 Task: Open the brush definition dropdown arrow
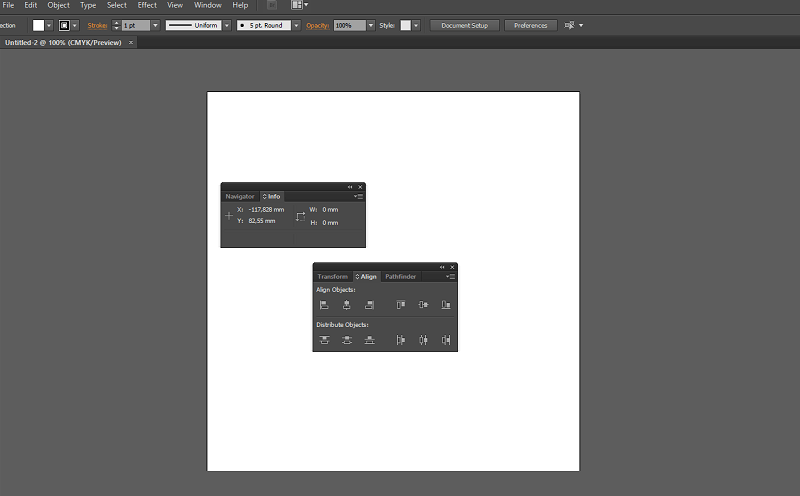[x=296, y=26]
